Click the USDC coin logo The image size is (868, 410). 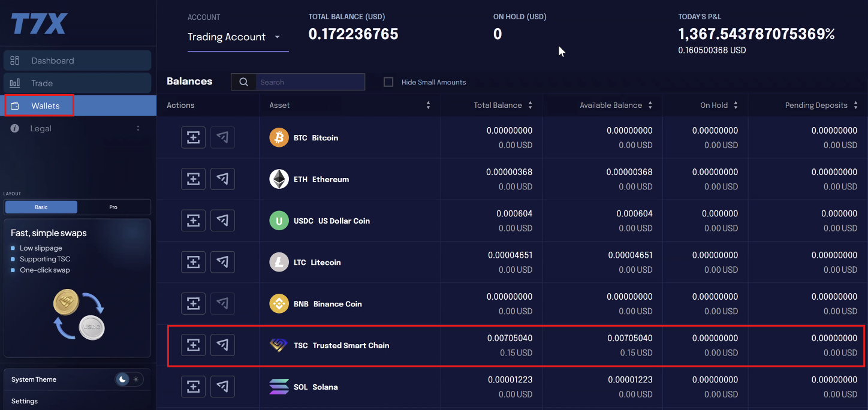click(279, 221)
